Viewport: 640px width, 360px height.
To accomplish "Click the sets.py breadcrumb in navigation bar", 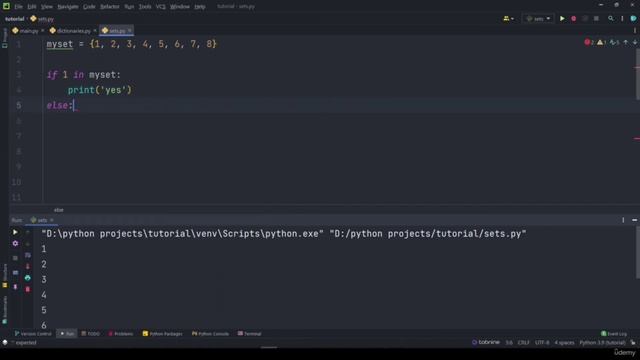I will [42, 19].
